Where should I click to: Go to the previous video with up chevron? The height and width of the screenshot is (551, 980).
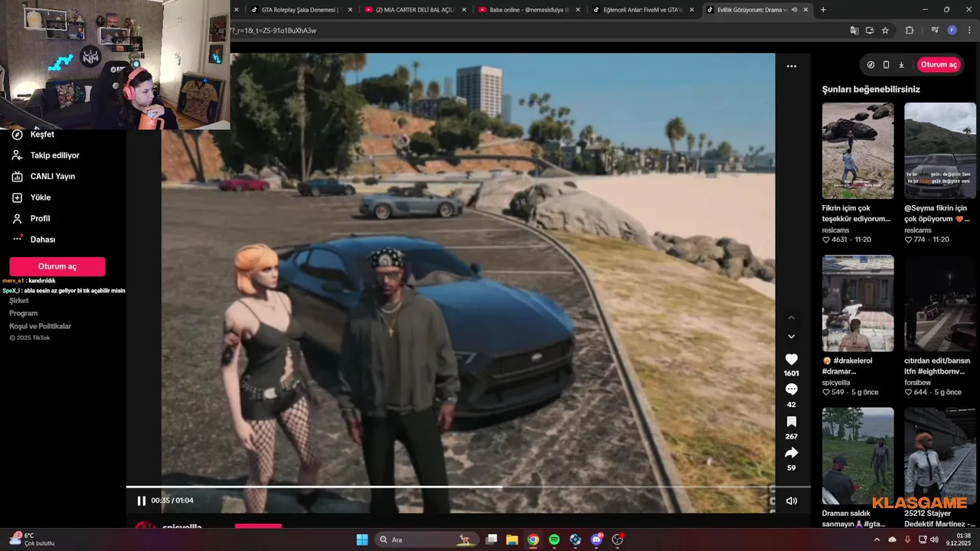click(792, 318)
